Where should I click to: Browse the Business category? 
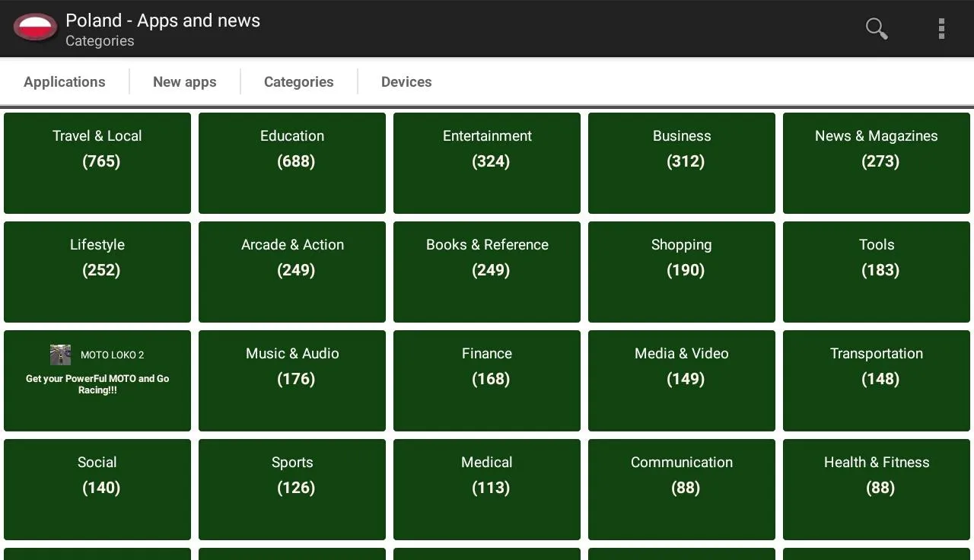682,163
